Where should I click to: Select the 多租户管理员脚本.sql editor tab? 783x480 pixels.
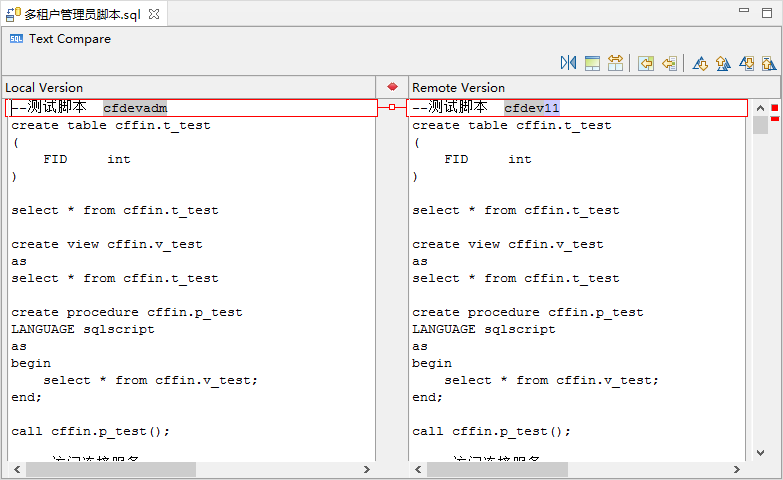tap(83, 14)
